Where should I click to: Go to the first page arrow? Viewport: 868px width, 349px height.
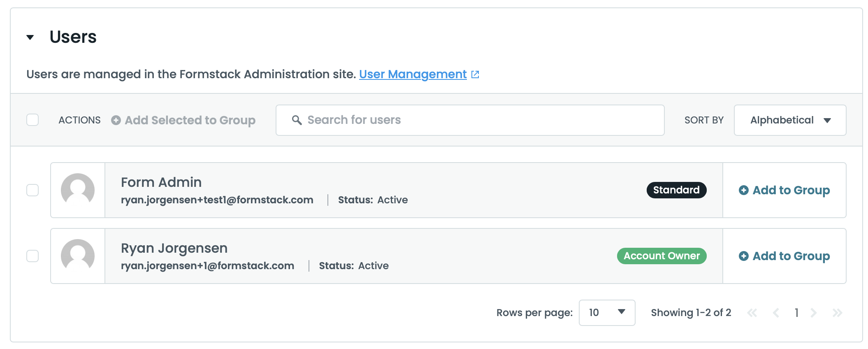(x=752, y=313)
